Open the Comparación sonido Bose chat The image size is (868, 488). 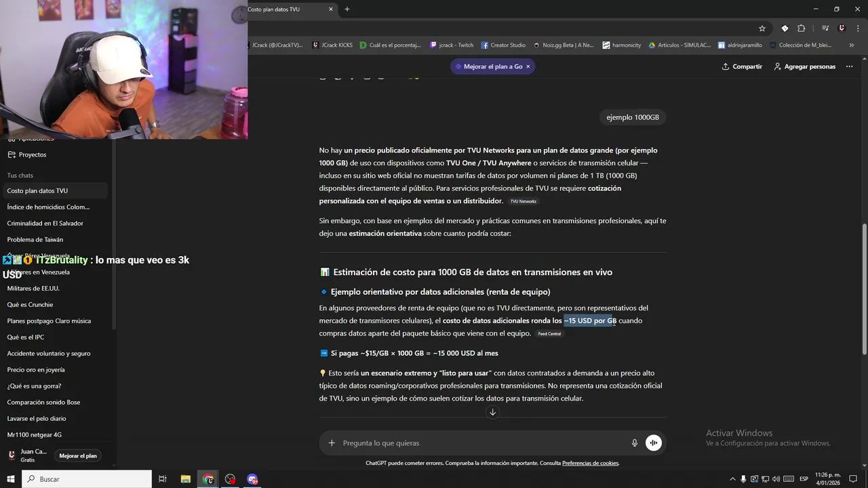[x=54, y=403]
